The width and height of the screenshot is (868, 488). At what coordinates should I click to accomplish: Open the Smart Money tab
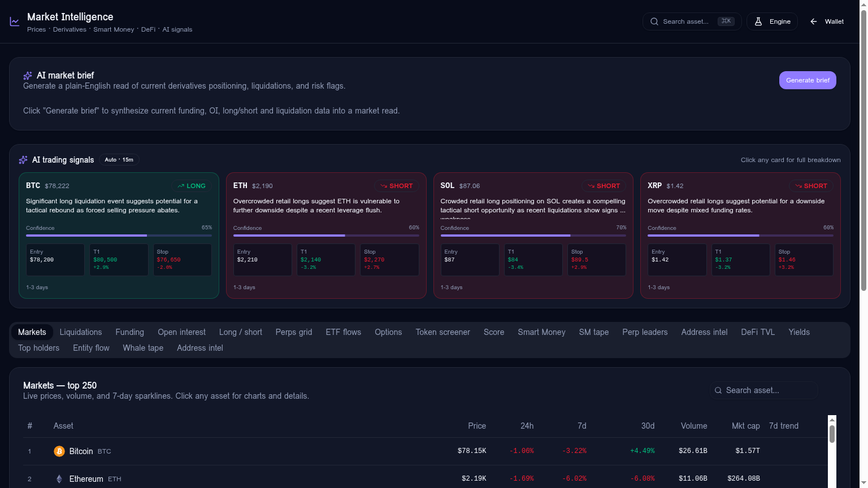click(542, 332)
